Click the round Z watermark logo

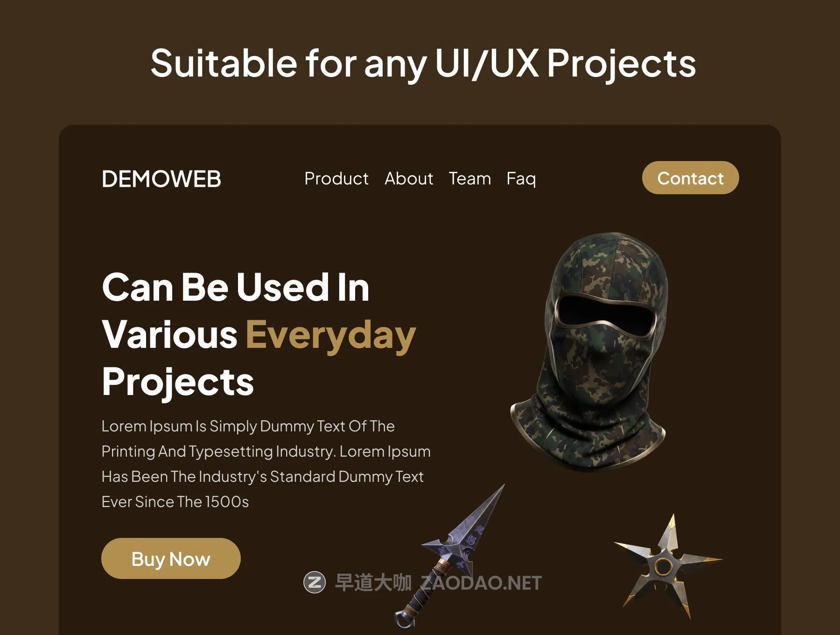pos(315,582)
